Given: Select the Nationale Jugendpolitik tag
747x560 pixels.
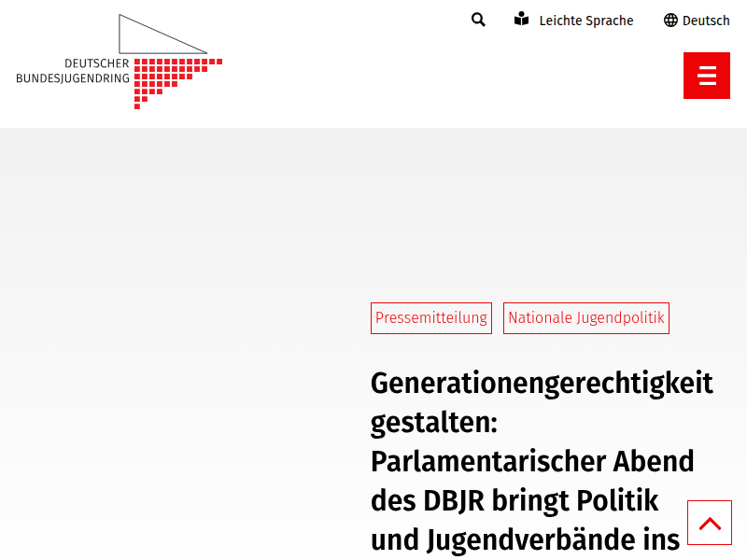Looking at the screenshot, I should tap(586, 318).
